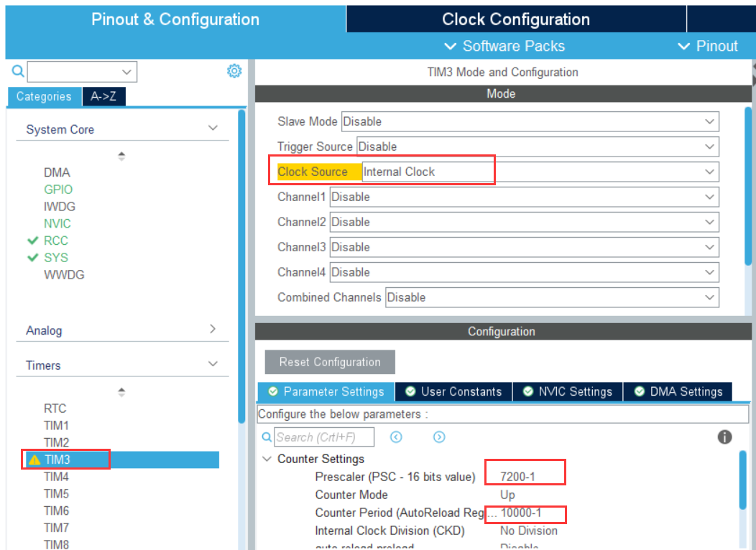Viewport: 756px width, 550px height.
Task: Open the Slave Mode dropdown
Action: (x=530, y=121)
